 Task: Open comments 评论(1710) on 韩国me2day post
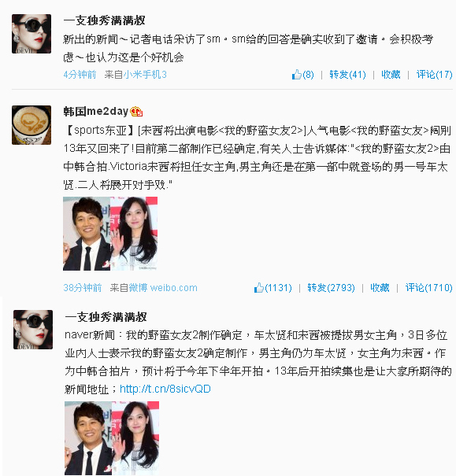[428, 287]
